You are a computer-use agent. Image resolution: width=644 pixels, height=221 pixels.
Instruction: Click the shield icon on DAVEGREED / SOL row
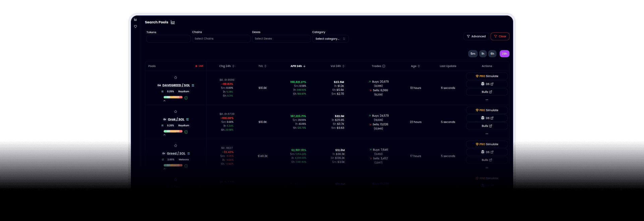click(186, 98)
